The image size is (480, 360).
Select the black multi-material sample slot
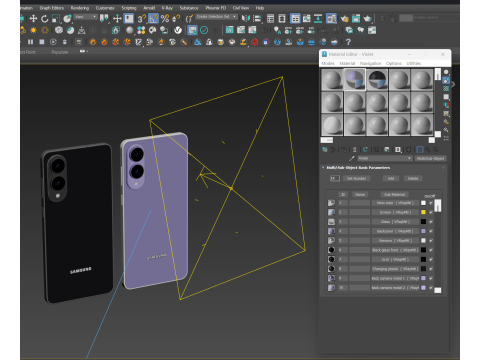pos(377,80)
